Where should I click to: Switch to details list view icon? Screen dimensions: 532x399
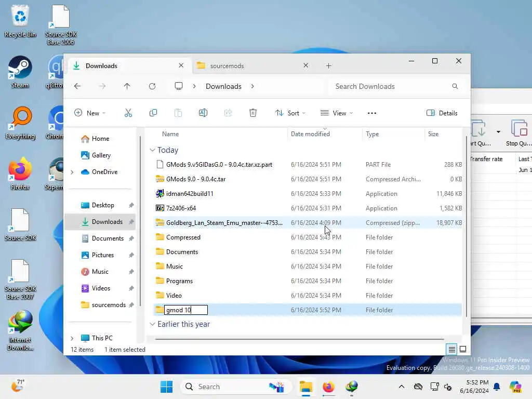[451, 349]
